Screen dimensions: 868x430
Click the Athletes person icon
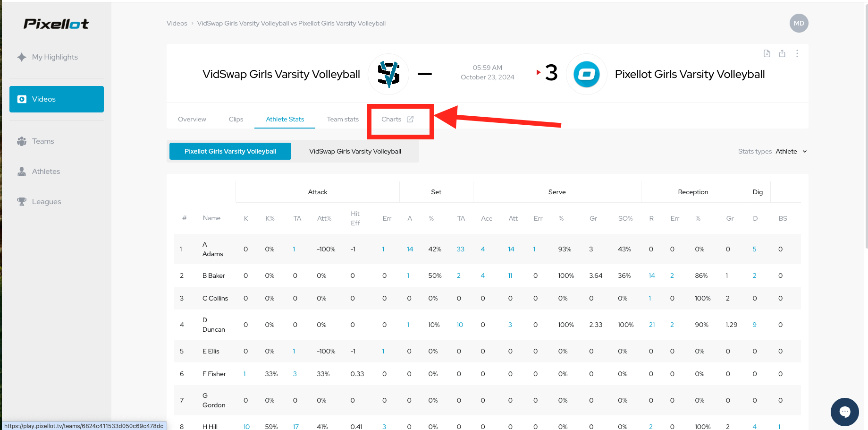click(x=22, y=172)
